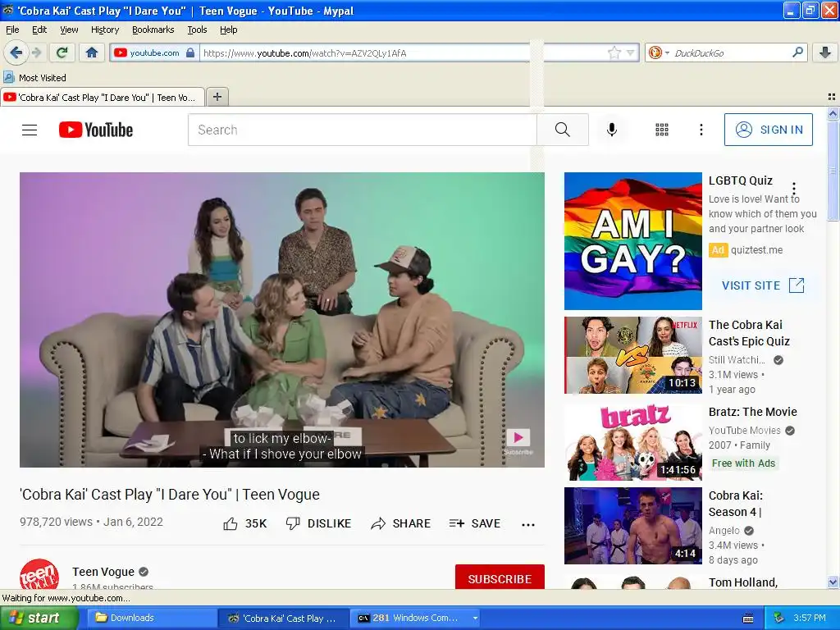Viewport: 840px width, 630px height.
Task: Click the YouTube logo
Action: point(96,130)
